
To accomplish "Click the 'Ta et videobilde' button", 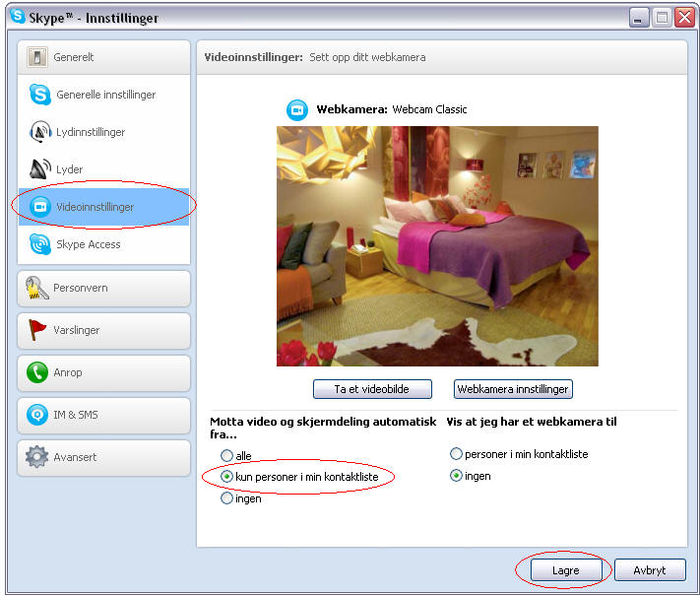I will pos(372,389).
